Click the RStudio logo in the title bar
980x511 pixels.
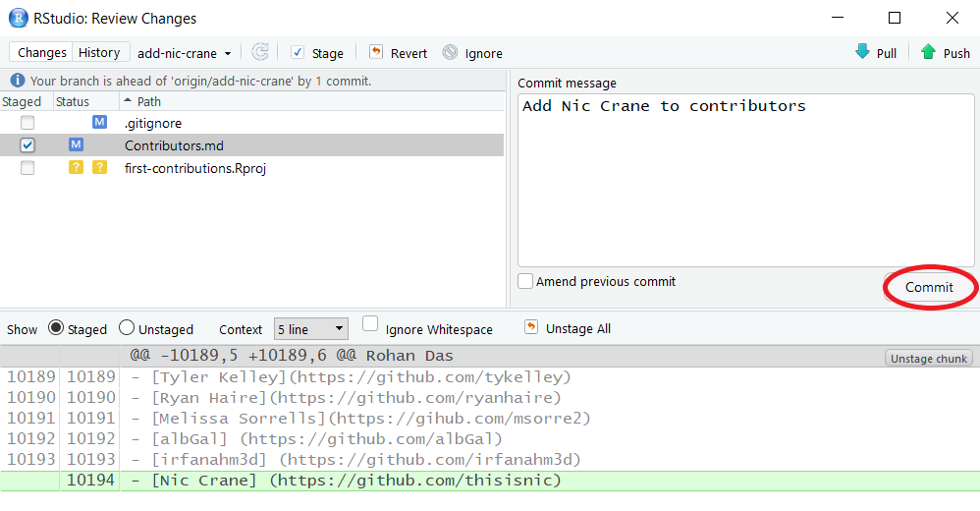coord(19,18)
